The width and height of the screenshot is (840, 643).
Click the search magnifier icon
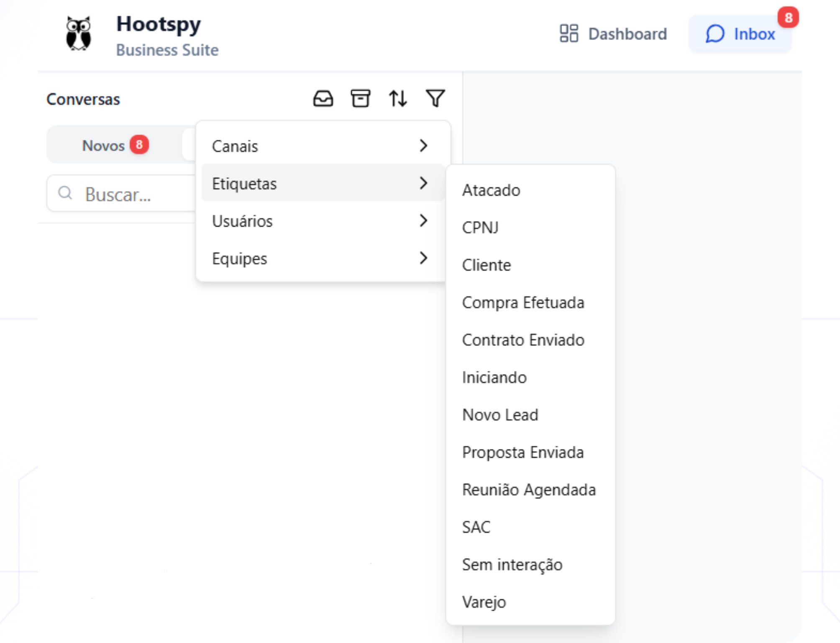[65, 193]
